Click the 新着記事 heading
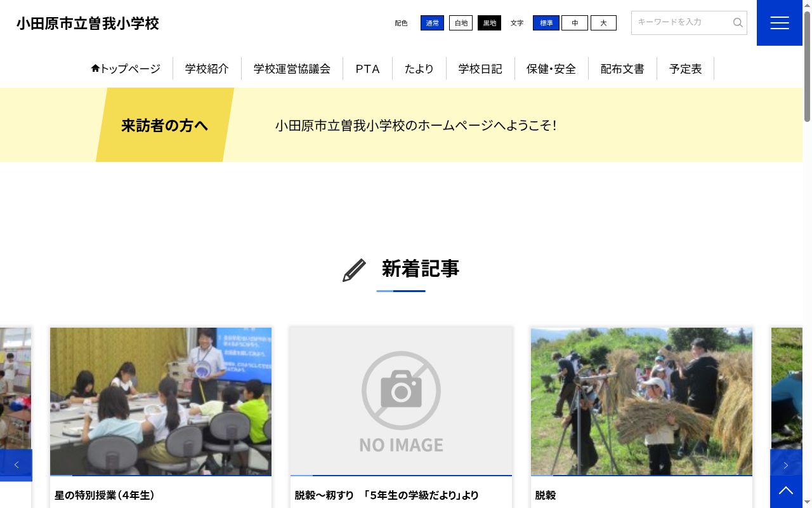The height and width of the screenshot is (508, 812). pyautogui.click(x=421, y=269)
